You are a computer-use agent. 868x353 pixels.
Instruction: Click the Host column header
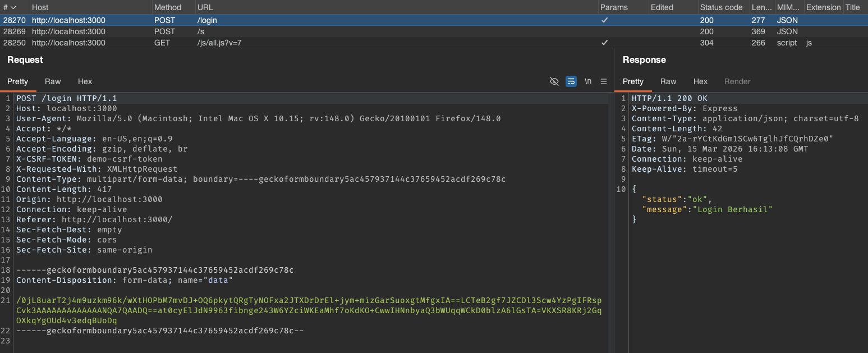point(40,7)
